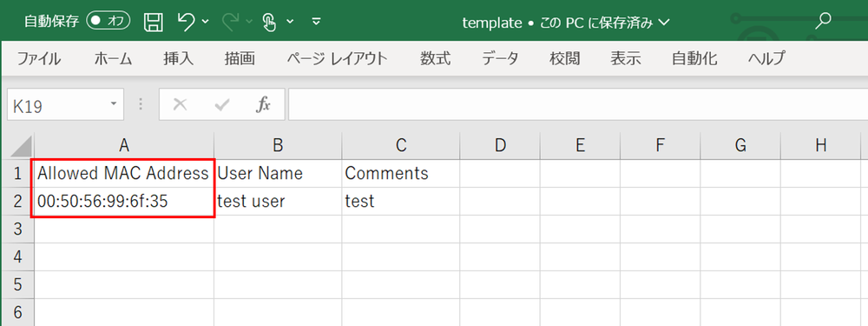Click the formula bar Enter checkmark icon

222,104
